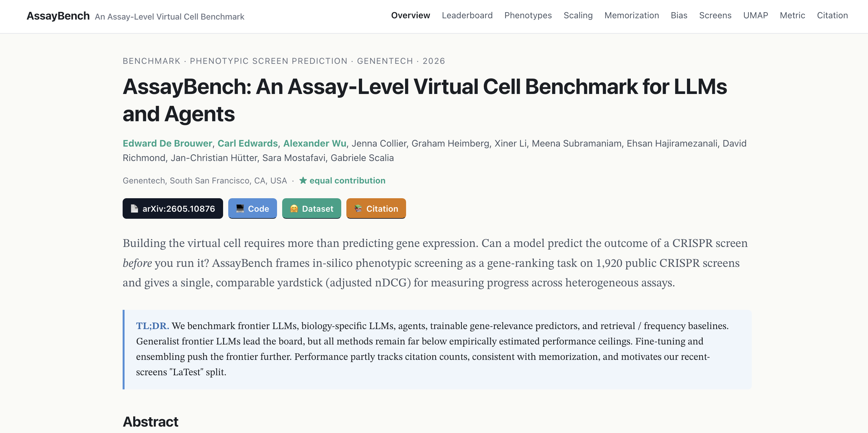Open the Metric nav link
This screenshot has width=868, height=433.
click(x=792, y=15)
